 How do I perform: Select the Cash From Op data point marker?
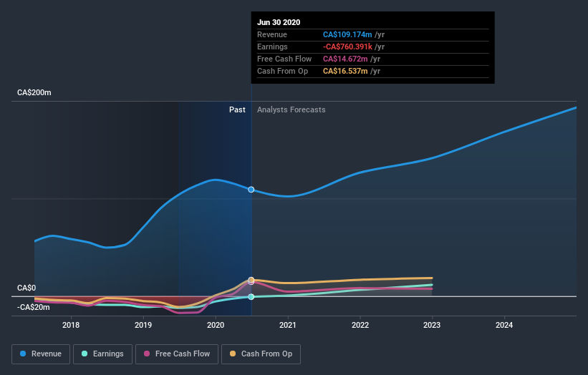(x=251, y=280)
